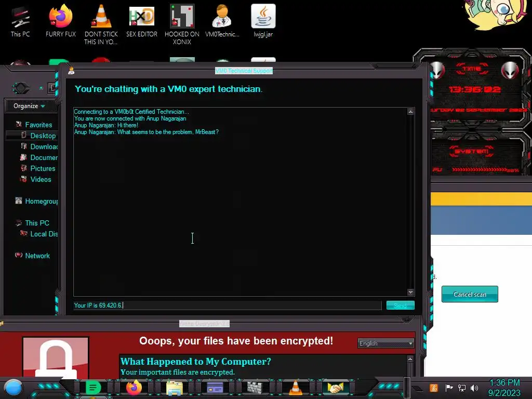This screenshot has width=532, height=399.
Task: Open File Explorer from the taskbar
Action: pyautogui.click(x=175, y=388)
